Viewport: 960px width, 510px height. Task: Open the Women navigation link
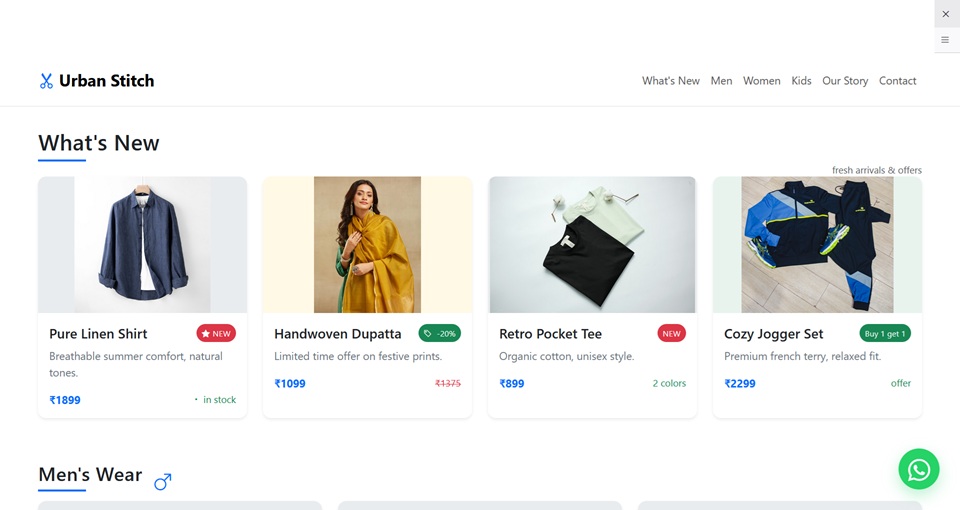[x=762, y=81]
